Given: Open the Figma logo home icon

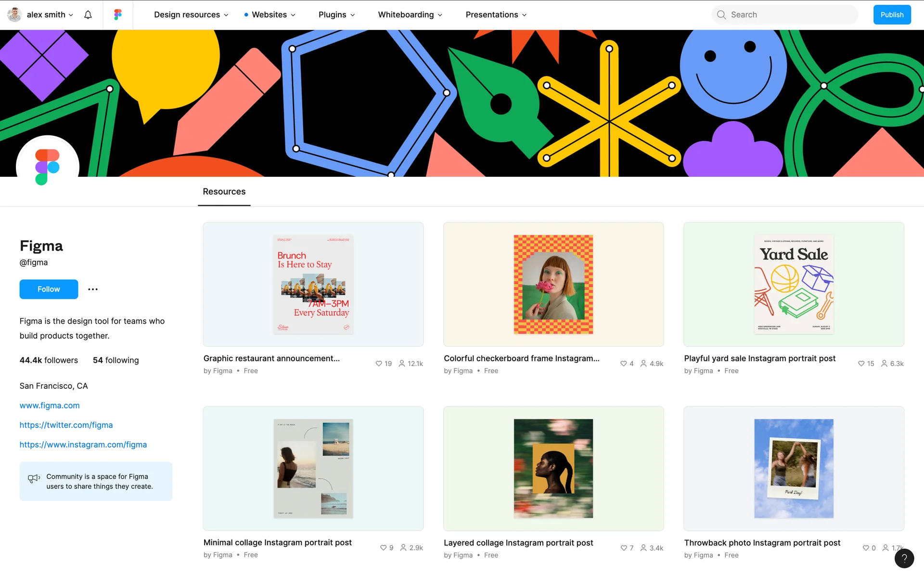Looking at the screenshot, I should point(118,15).
